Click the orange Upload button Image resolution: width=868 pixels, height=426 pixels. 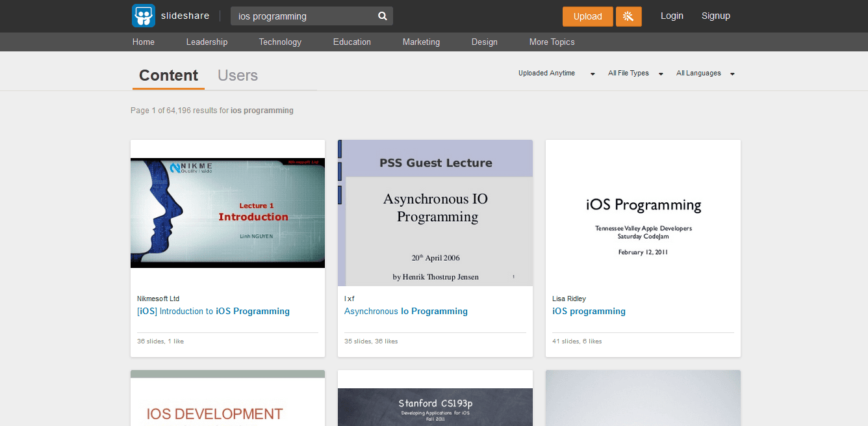[587, 16]
